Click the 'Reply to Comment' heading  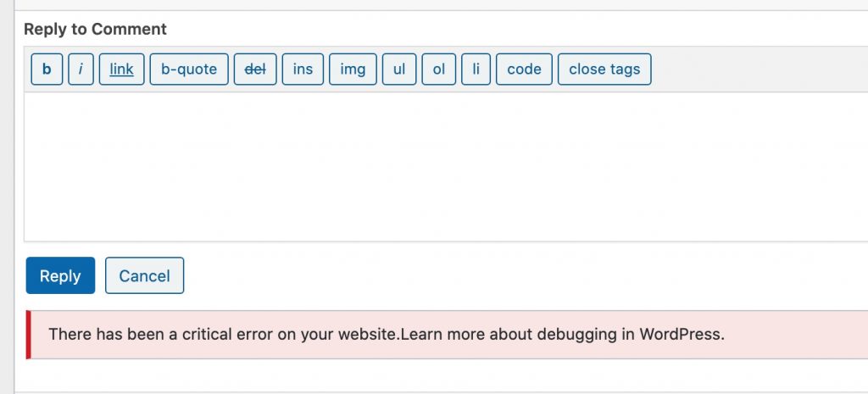(95, 30)
